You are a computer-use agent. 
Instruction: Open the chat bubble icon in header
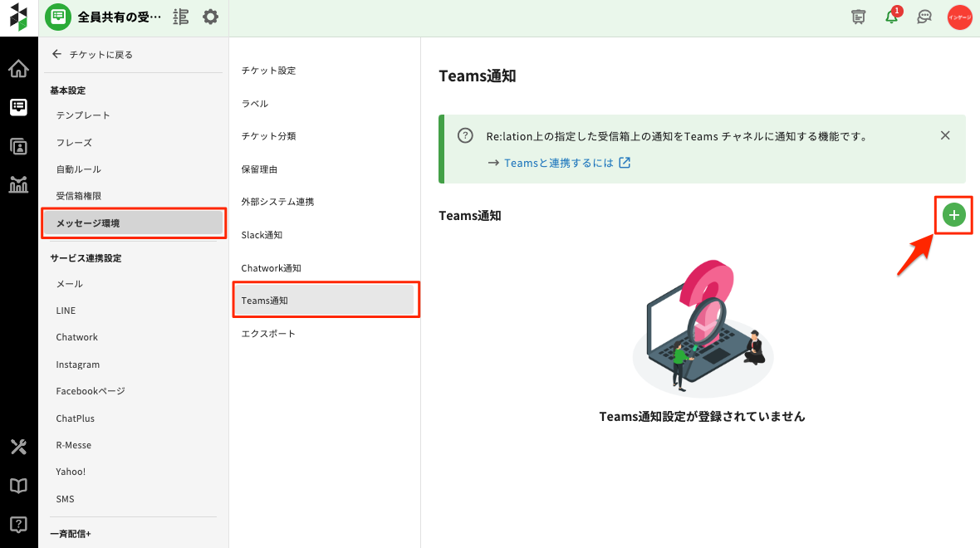click(x=924, y=17)
